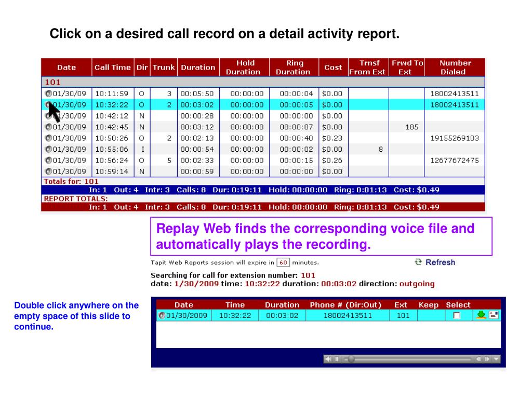Click the Hold Duration column header
532x399 pixels.
(244, 68)
